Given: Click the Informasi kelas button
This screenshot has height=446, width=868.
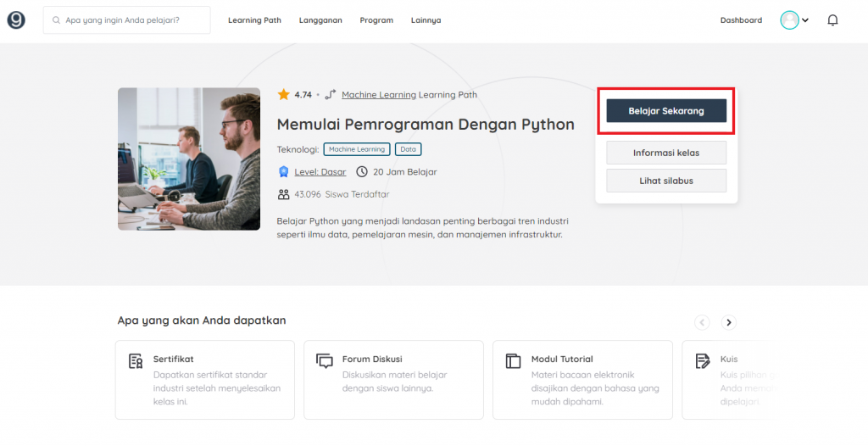Looking at the screenshot, I should pyautogui.click(x=666, y=153).
